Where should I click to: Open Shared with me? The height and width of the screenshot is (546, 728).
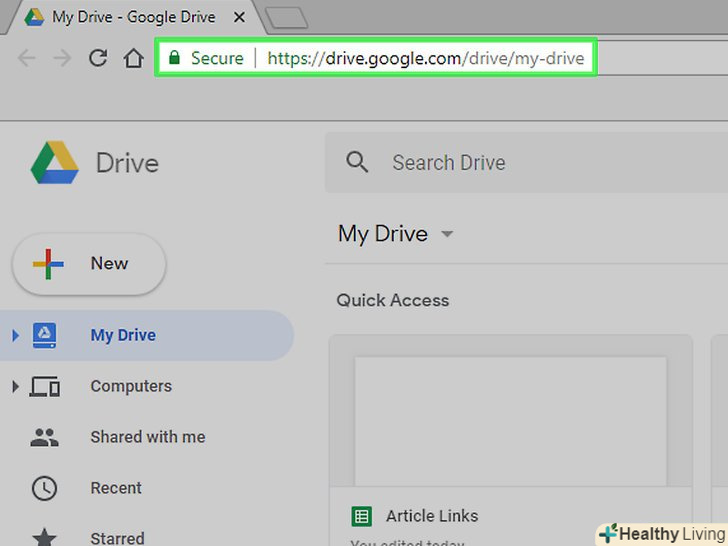tap(148, 437)
